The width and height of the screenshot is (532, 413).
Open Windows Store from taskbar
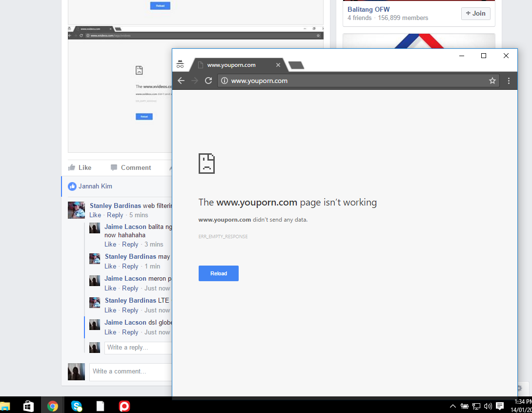(28, 406)
